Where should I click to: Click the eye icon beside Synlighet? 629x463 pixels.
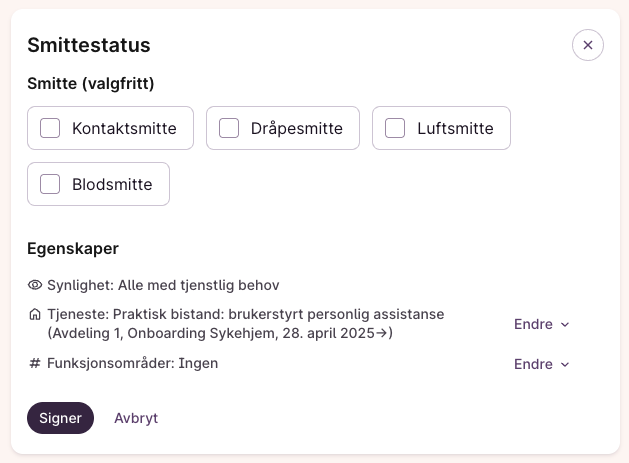35,285
